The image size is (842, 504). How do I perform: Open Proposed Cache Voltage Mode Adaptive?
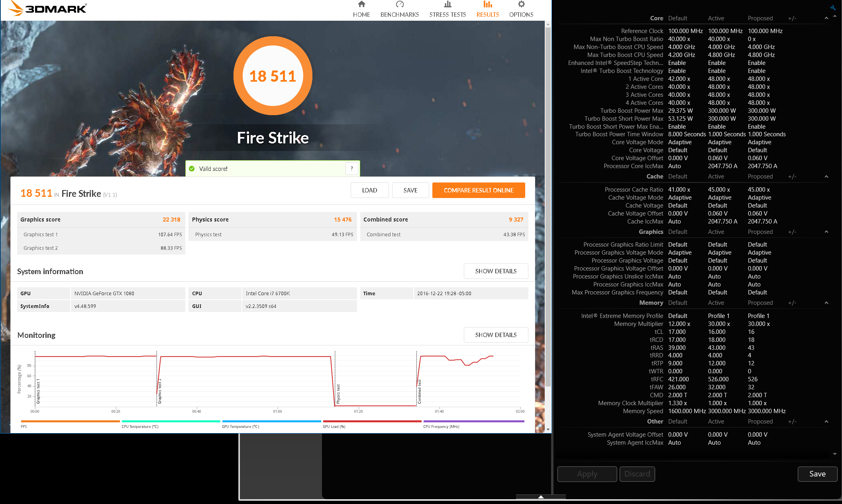pos(759,198)
